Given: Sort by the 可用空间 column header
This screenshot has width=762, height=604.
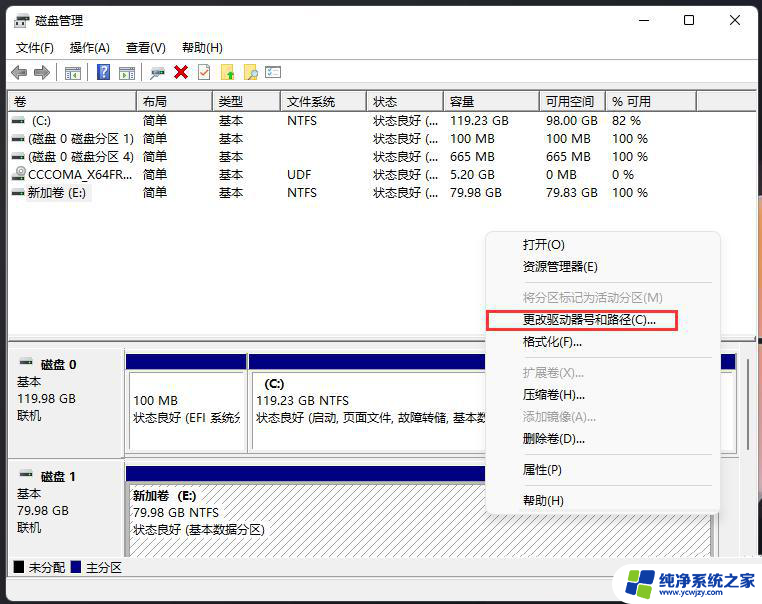Looking at the screenshot, I should (572, 102).
